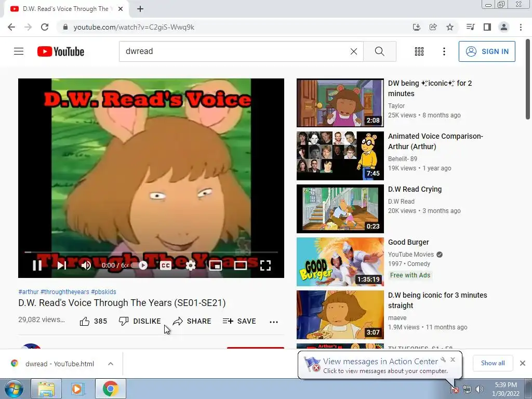Click the address bar URL
Viewport: 532px width, 399px height.
click(x=134, y=27)
